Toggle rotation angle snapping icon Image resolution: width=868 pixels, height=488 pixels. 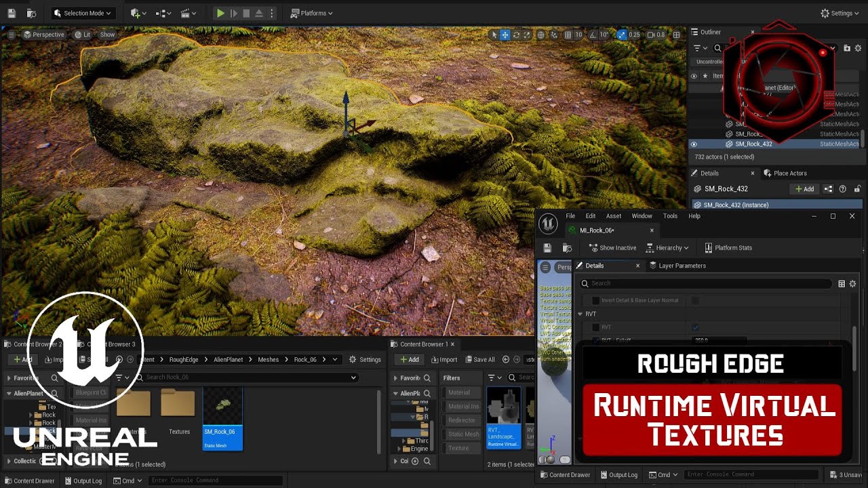[591, 35]
